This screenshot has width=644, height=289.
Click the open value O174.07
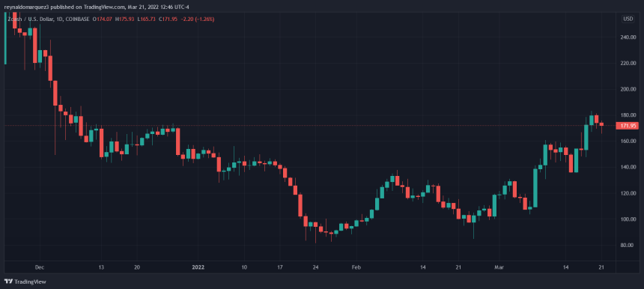tap(103, 19)
